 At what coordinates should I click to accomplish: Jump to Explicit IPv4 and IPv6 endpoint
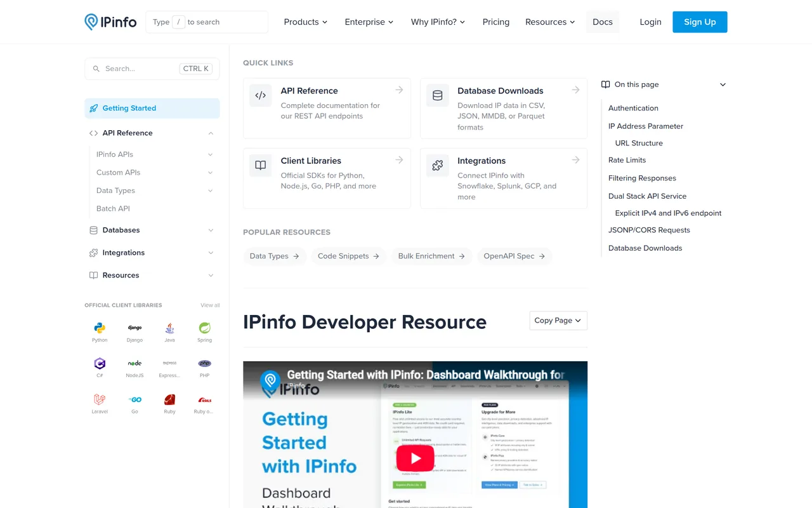pyautogui.click(x=668, y=213)
